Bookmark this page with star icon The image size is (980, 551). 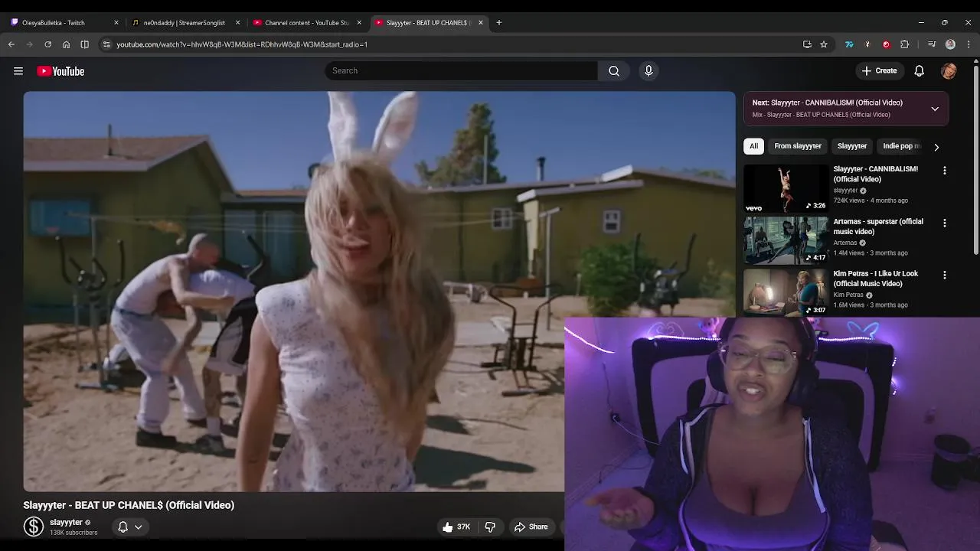tap(824, 44)
